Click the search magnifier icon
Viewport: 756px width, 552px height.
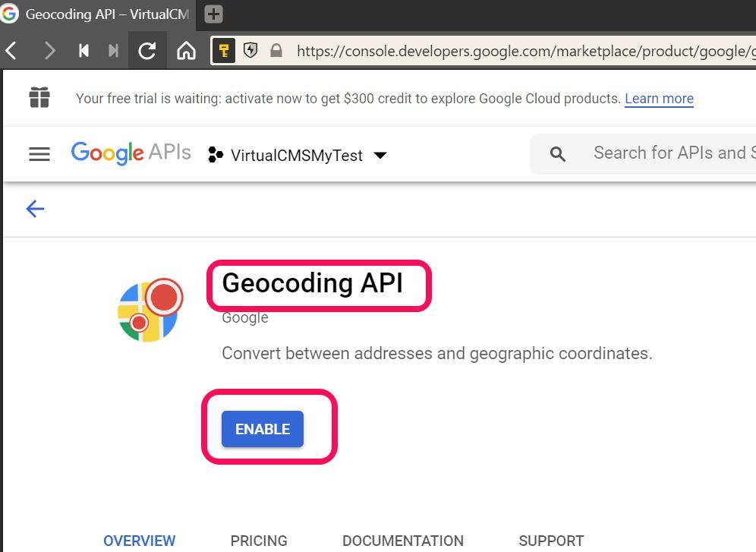[558, 154]
